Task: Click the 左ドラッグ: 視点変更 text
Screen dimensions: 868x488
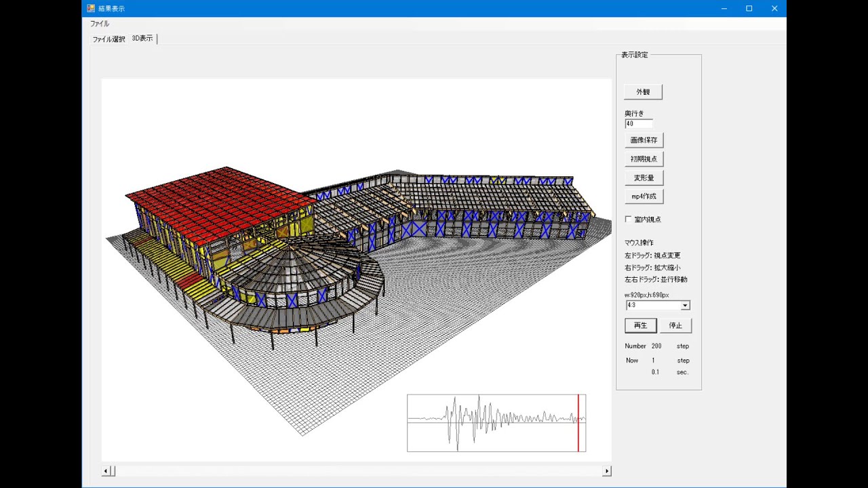Action: tap(652, 256)
